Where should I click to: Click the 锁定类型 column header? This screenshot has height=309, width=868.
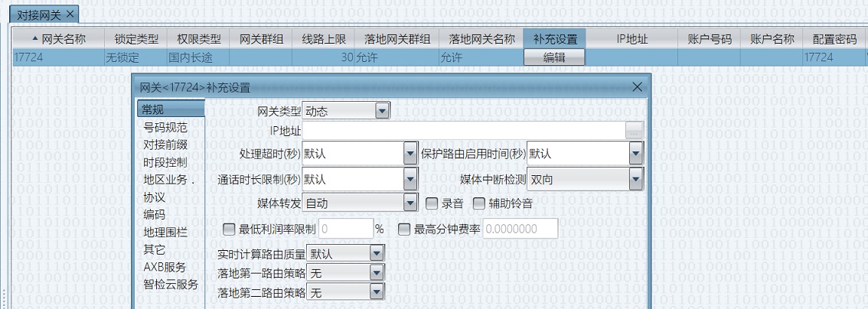(136, 39)
